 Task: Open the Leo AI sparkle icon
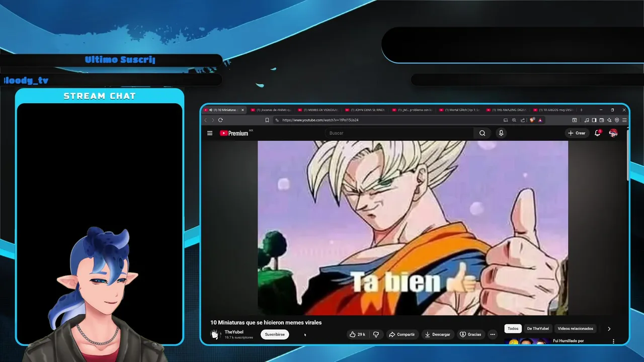tap(609, 120)
